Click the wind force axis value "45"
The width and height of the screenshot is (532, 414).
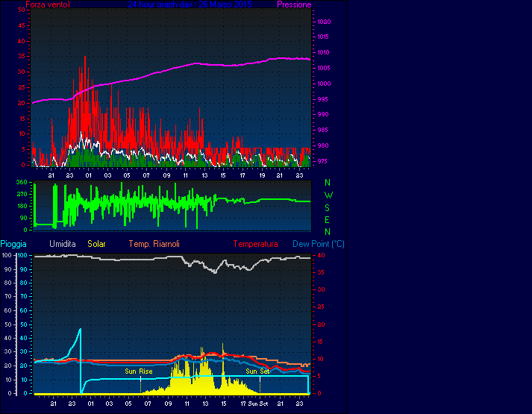[22, 25]
